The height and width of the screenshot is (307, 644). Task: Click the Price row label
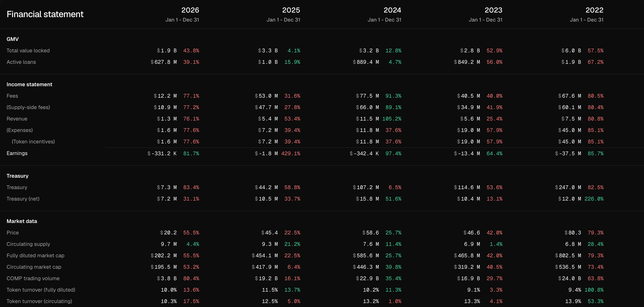click(x=13, y=233)
